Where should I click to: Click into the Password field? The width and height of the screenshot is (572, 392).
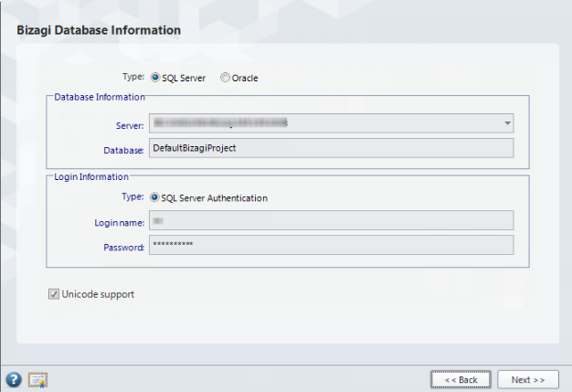pos(332,245)
